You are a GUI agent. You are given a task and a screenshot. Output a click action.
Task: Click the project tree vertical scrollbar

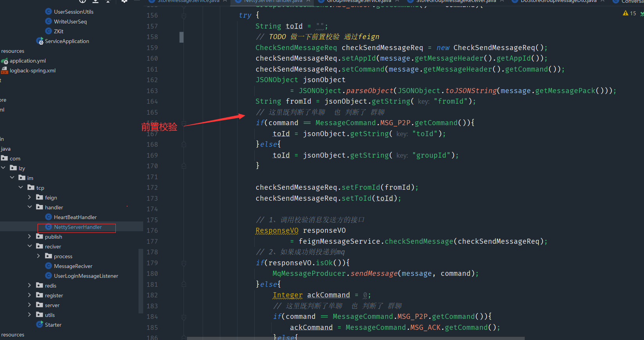click(140, 281)
